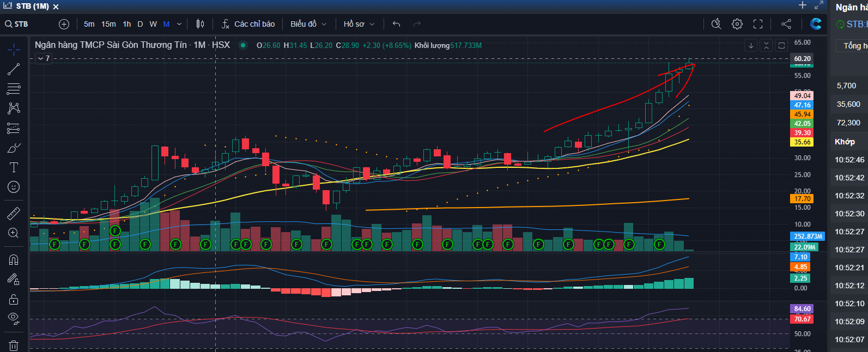Click the add symbol plus circle
This screenshot has width=868, height=352.
64,24
